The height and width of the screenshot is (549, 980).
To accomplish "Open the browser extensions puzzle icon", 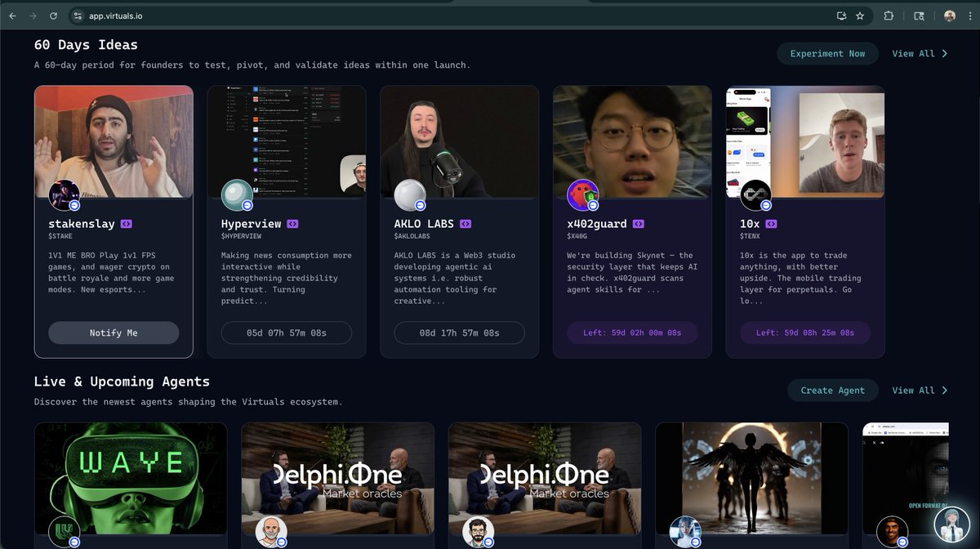I will 889,16.
